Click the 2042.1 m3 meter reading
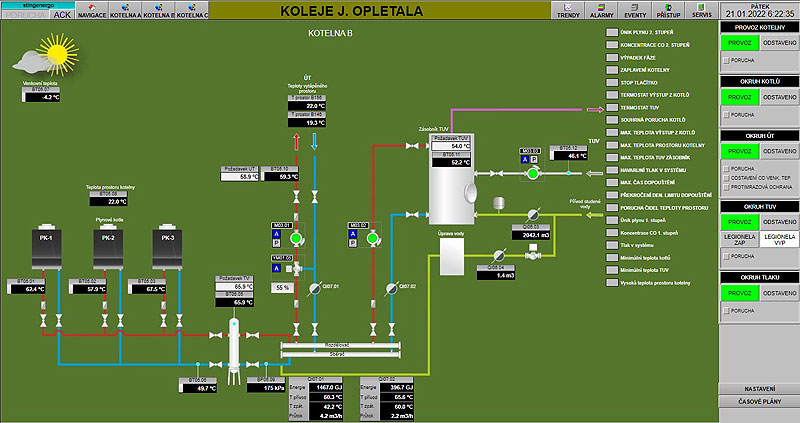This screenshot has height=423, width=800. 531,235
